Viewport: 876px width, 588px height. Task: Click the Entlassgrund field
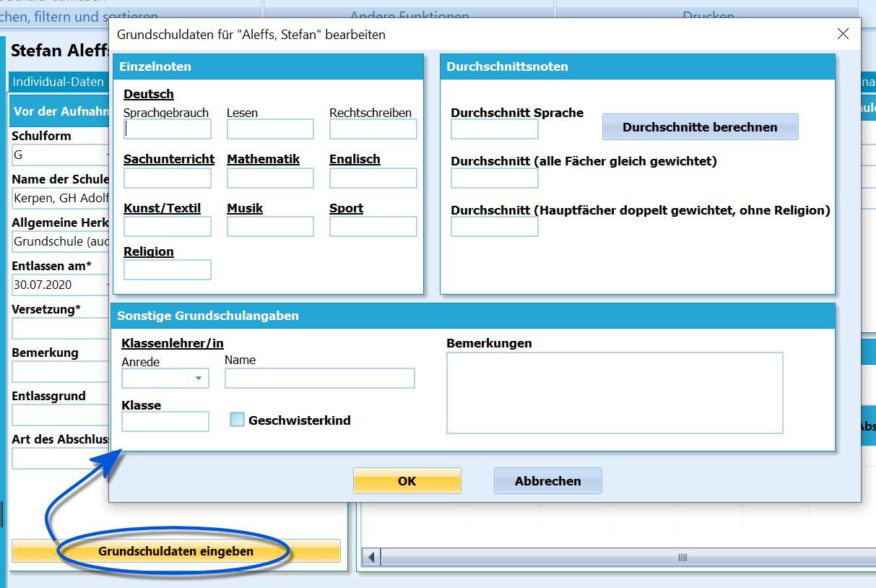[x=61, y=415]
